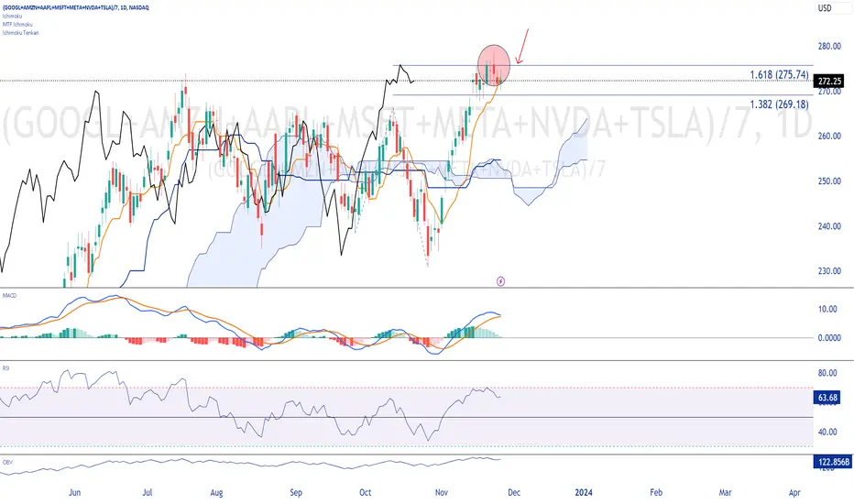
Task: Click the RSI scale value 40.00
Action: pyautogui.click(x=827, y=433)
